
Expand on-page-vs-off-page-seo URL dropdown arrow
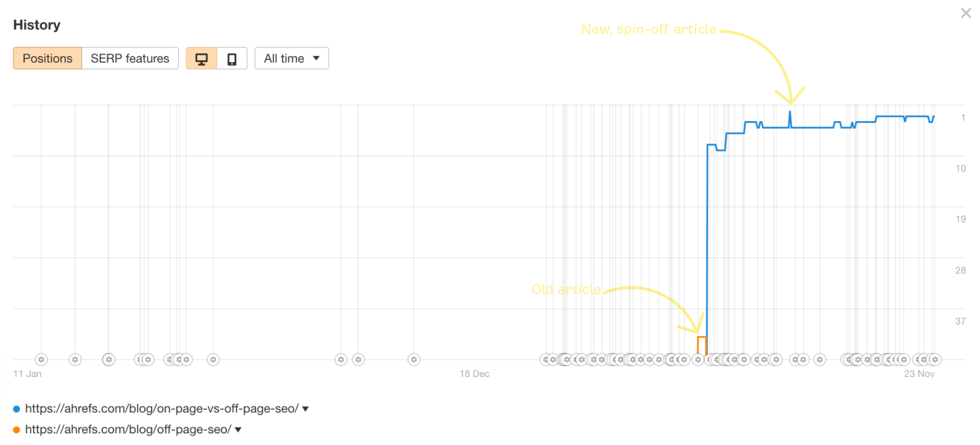[305, 409]
